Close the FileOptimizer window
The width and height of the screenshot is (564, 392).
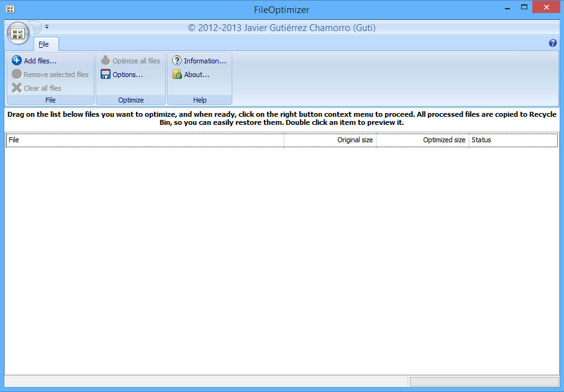(x=547, y=7)
